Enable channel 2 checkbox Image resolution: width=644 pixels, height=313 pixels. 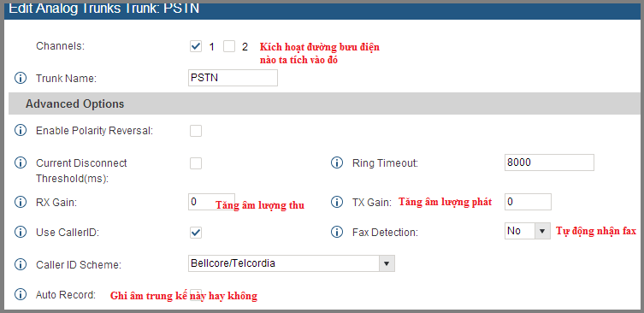tap(229, 46)
